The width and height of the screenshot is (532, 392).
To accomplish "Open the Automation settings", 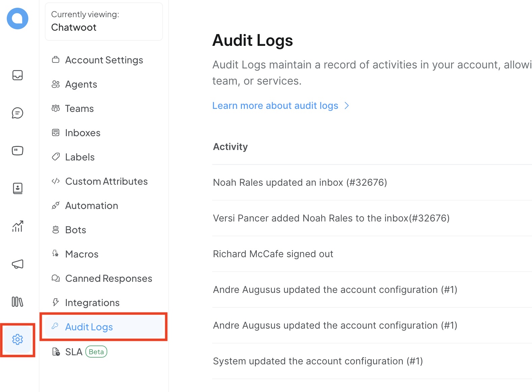I will click(91, 206).
